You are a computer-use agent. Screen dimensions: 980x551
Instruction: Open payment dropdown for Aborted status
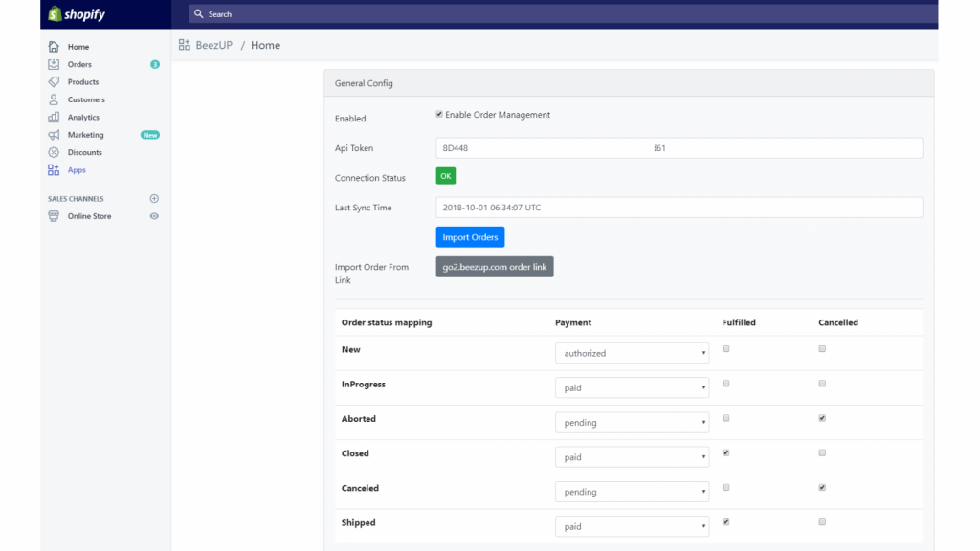[632, 422]
